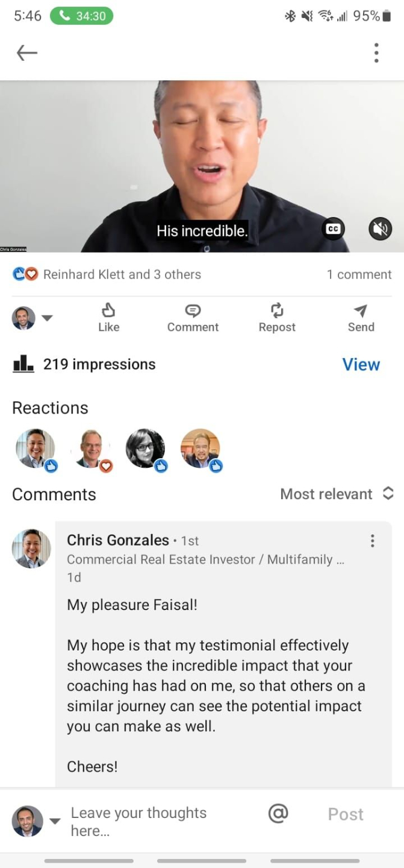Tap the @ mention icon
404x868 pixels.
tap(278, 813)
